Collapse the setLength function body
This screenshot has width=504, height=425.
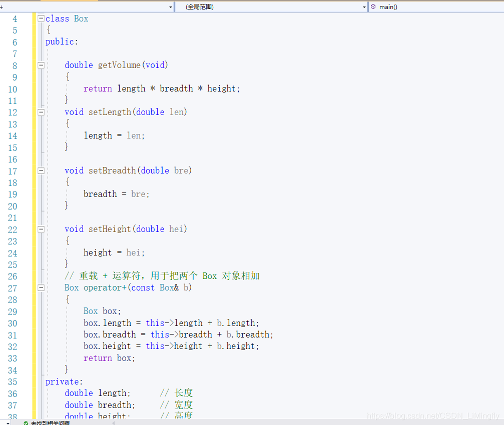(x=41, y=112)
